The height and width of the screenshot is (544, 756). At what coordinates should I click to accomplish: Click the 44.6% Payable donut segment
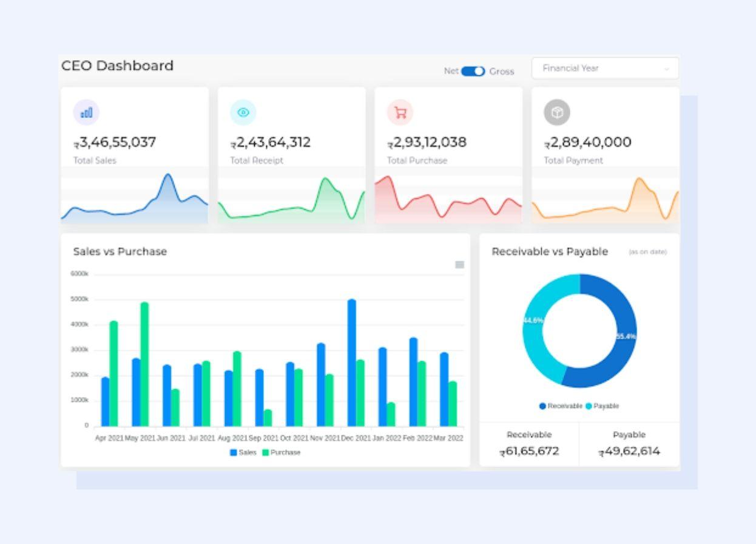534,320
